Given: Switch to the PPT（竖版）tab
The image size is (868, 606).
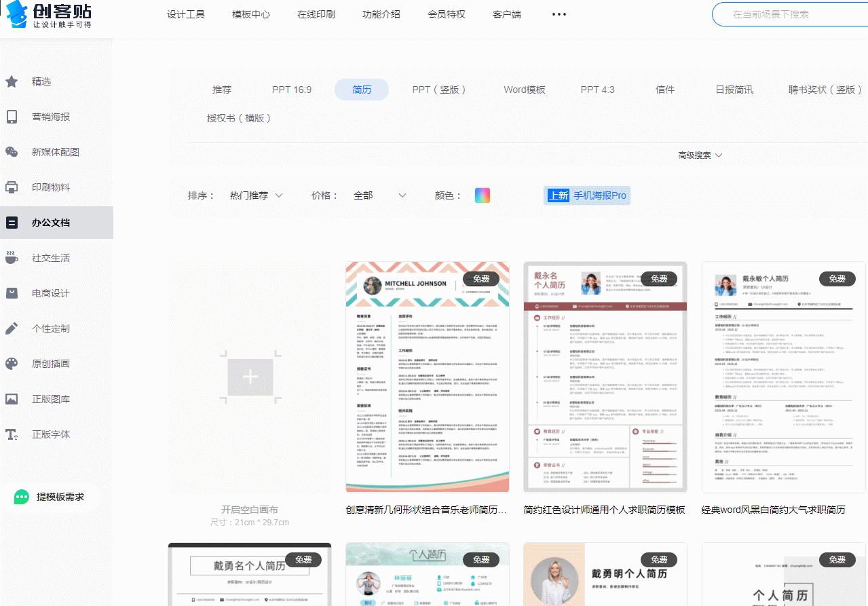Looking at the screenshot, I should [440, 90].
